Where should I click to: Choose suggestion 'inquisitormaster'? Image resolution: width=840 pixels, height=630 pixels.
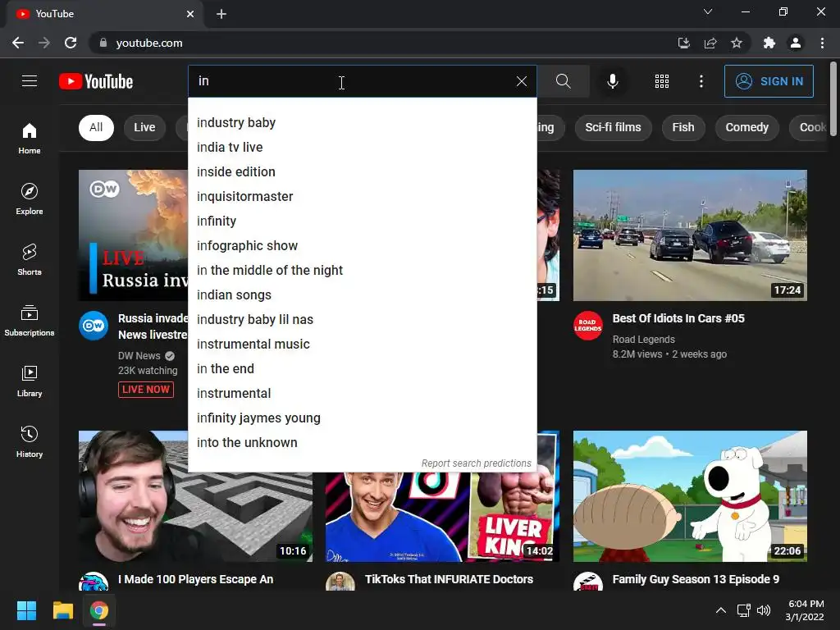362,197
